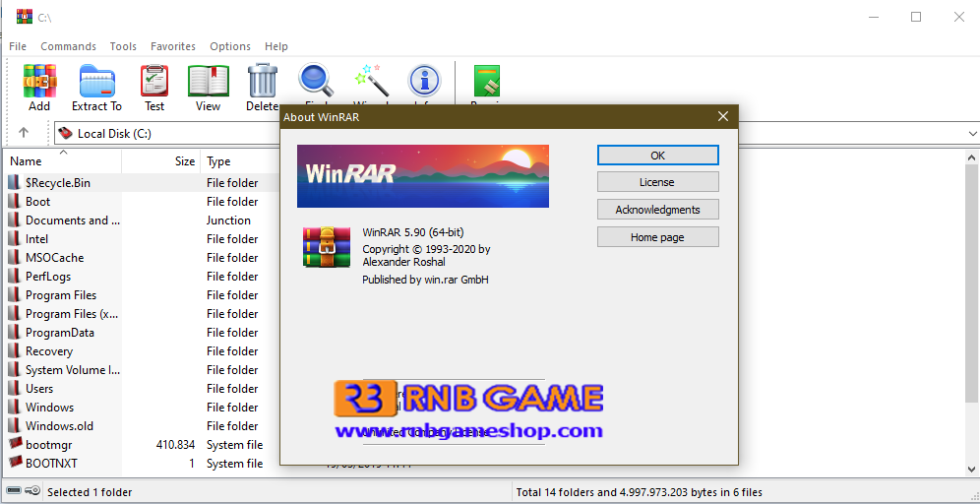Close the About WinRAR dialog

723,116
